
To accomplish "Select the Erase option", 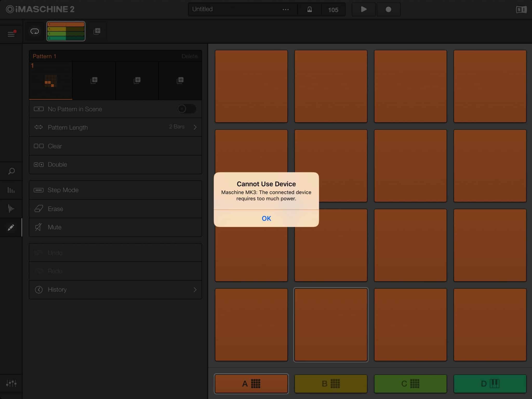I will pyautogui.click(x=115, y=209).
